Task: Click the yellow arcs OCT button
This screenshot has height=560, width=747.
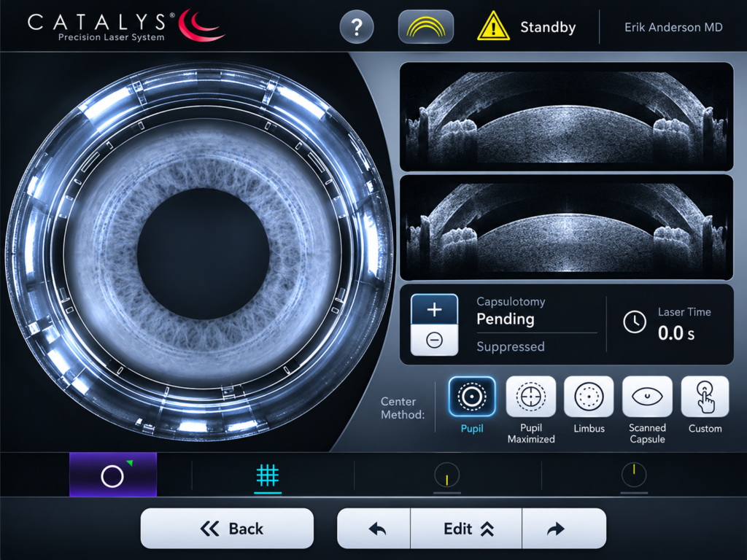Action: click(x=426, y=27)
